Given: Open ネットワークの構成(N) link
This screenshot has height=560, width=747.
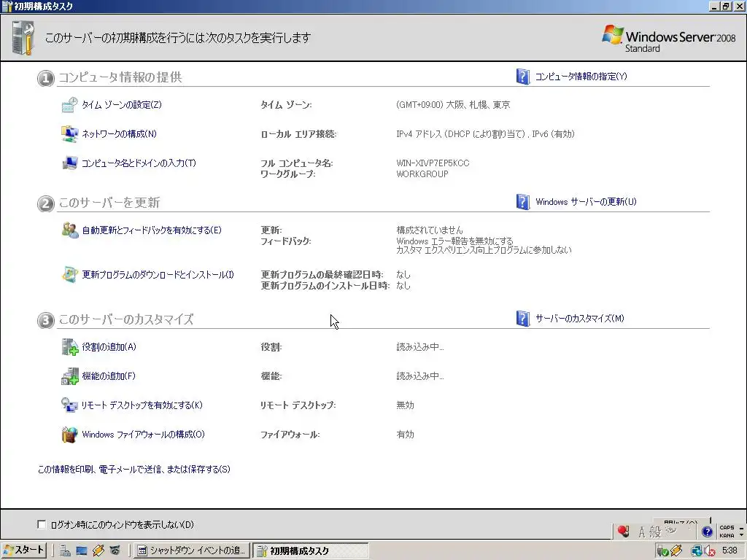Looking at the screenshot, I should [x=119, y=134].
